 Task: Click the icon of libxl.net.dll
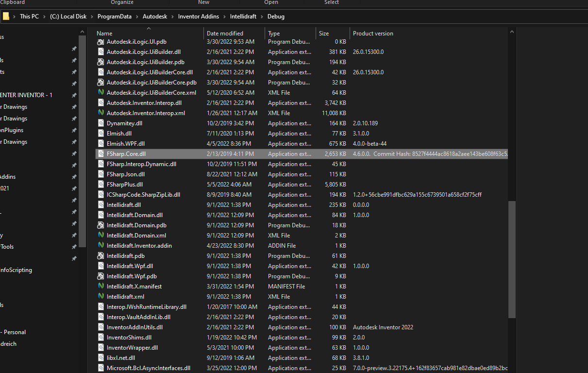[x=101, y=358]
